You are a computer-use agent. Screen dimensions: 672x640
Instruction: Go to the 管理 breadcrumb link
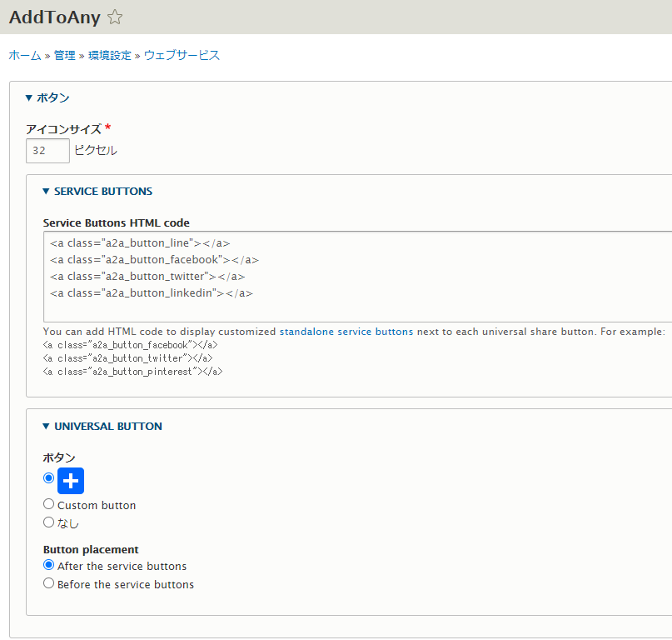tap(65, 55)
